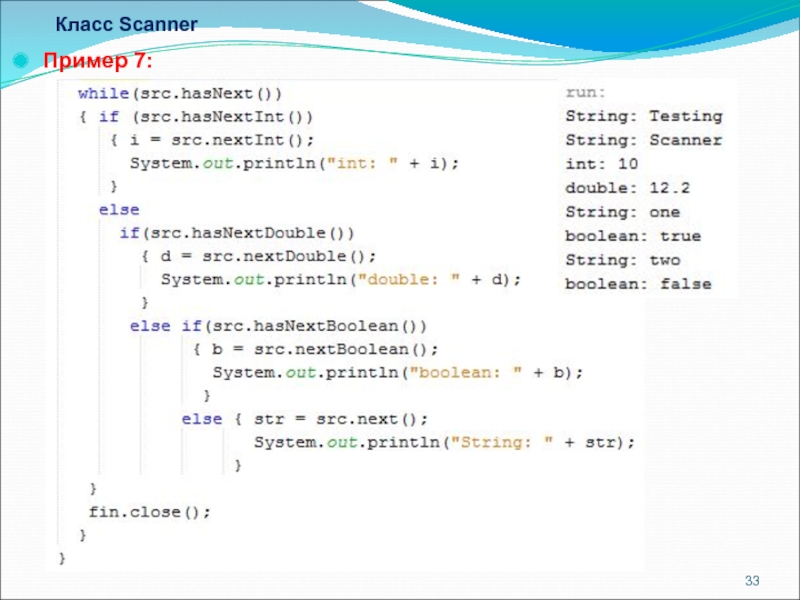
Task: Click the println line with "String: "
Action: (x=444, y=442)
